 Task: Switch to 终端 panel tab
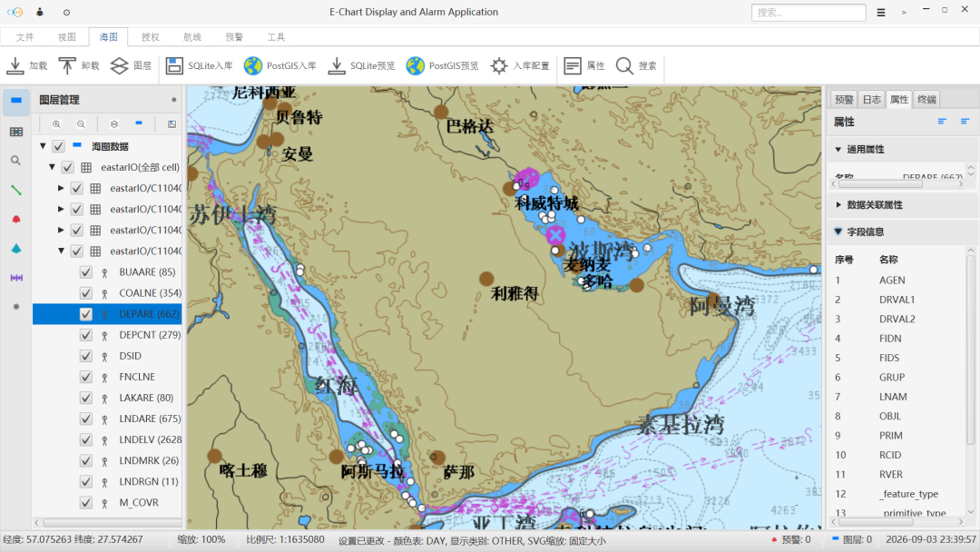(926, 99)
